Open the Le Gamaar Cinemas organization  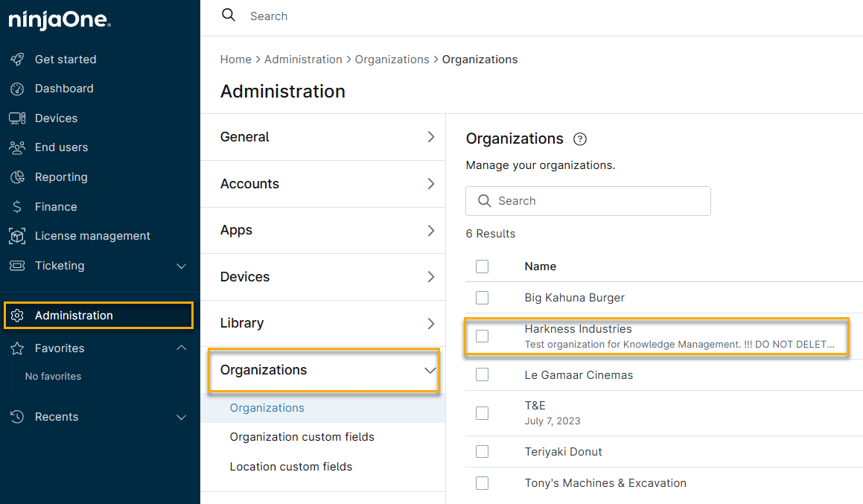579,375
